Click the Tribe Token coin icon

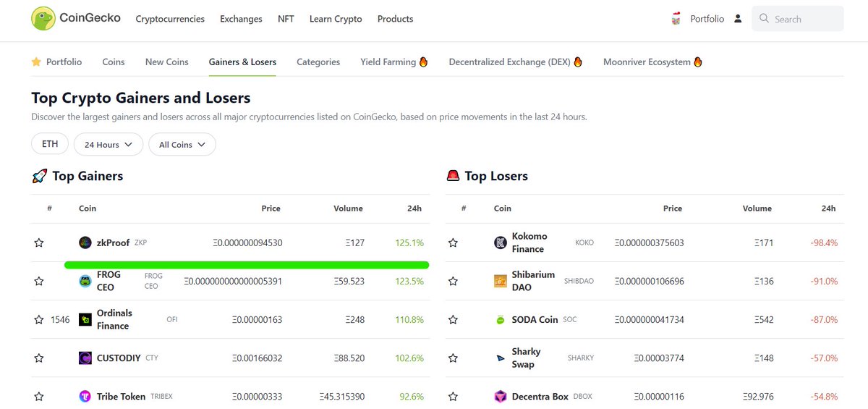point(85,396)
